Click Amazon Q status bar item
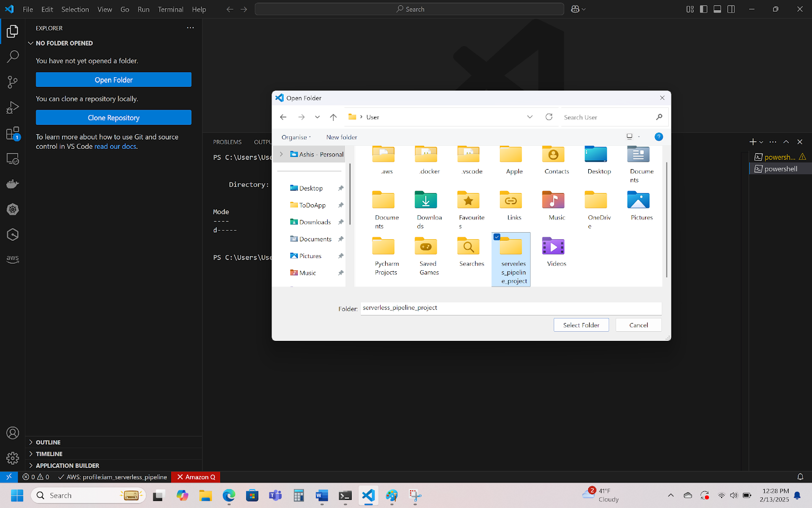This screenshot has width=812, height=508. point(196,477)
